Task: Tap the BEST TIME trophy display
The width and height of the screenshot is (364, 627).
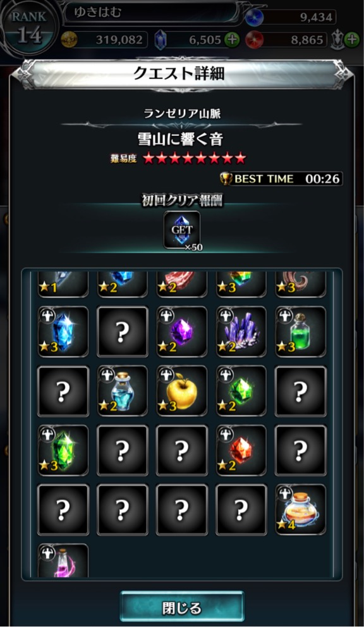Action: click(x=281, y=179)
